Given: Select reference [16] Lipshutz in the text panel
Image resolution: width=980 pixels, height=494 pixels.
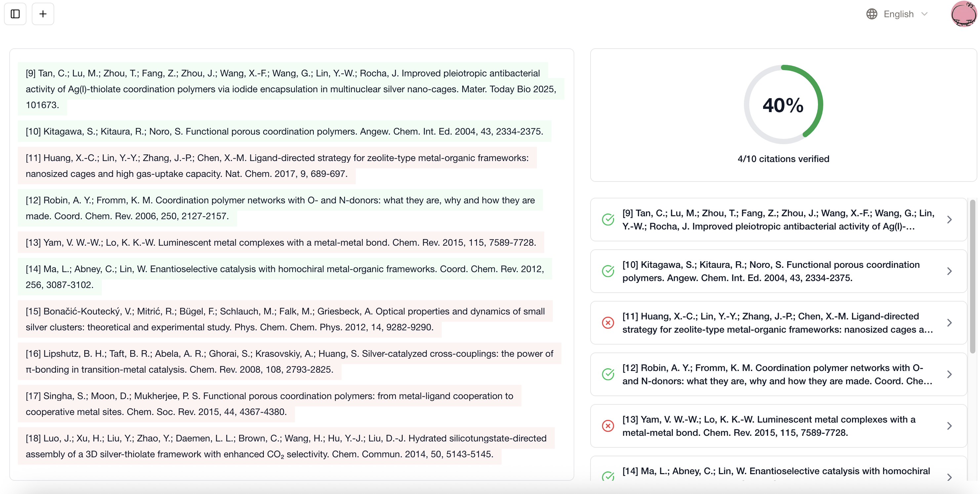Looking at the screenshot, I should click(290, 361).
